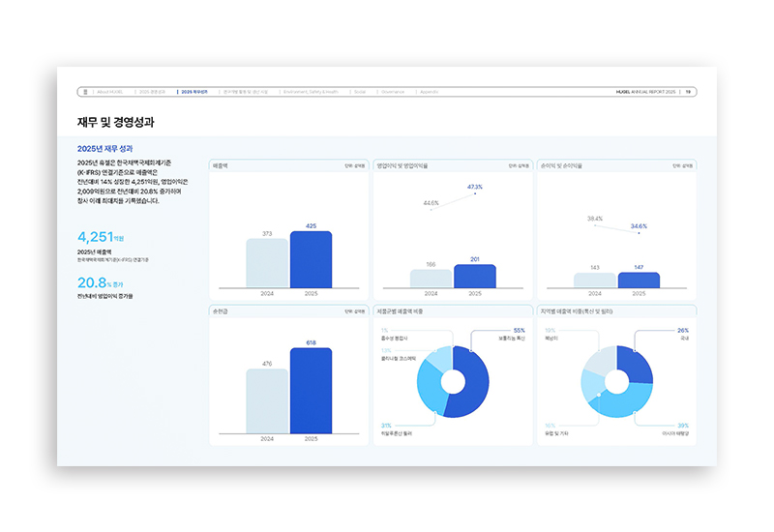Image resolution: width=774 pixels, height=532 pixels.
Task: Click the page number 19 indicator
Action: (x=688, y=92)
